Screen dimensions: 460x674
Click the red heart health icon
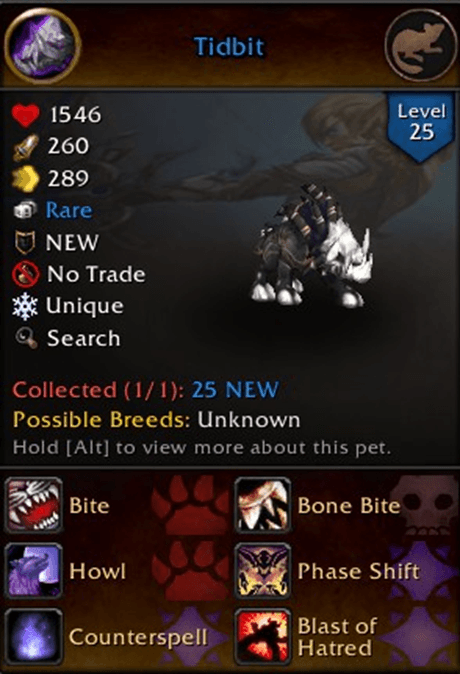click(25, 115)
